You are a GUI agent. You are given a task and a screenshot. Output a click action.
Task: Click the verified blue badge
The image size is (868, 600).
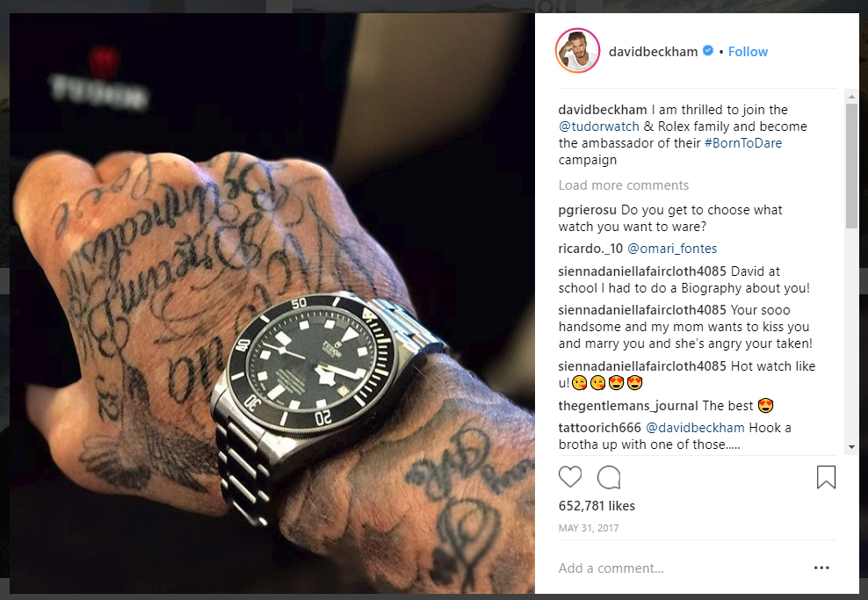pyautogui.click(x=708, y=51)
